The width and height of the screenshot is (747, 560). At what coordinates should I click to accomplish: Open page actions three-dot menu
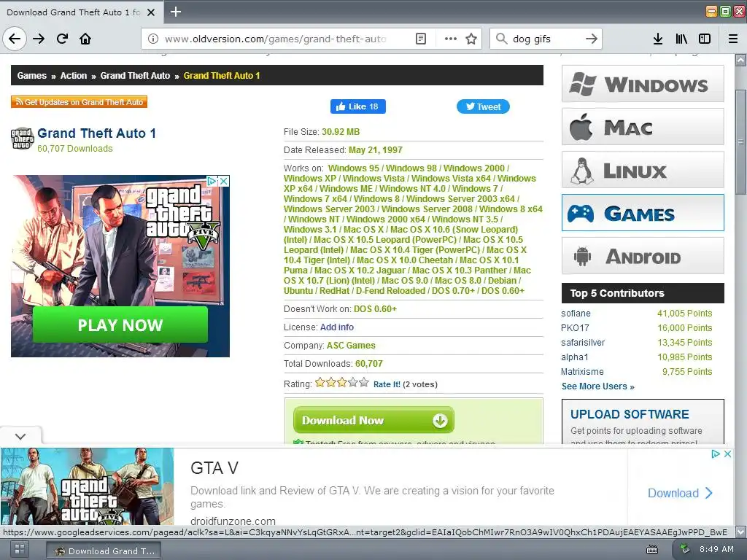pos(451,39)
